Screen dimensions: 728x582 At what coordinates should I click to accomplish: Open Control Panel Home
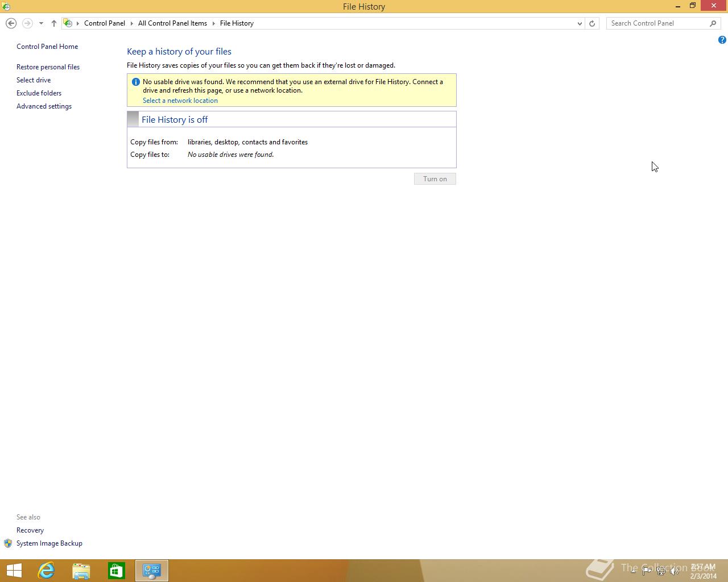tap(47, 47)
